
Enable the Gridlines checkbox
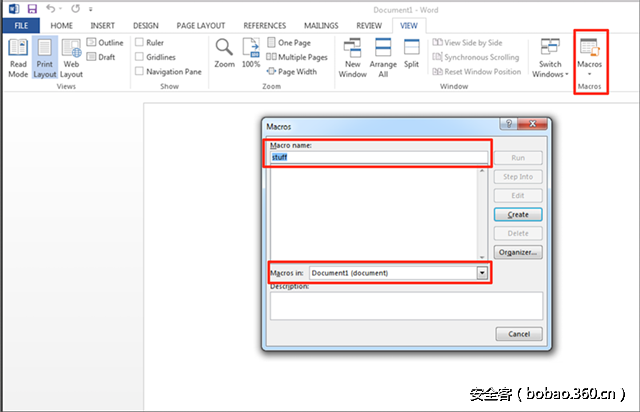pyautogui.click(x=139, y=56)
